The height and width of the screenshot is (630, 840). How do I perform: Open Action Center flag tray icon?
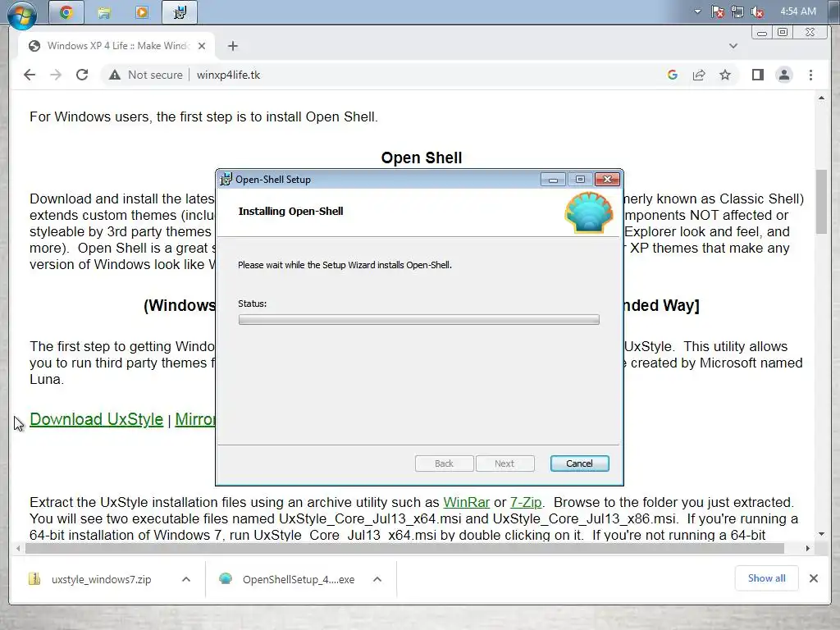click(718, 11)
